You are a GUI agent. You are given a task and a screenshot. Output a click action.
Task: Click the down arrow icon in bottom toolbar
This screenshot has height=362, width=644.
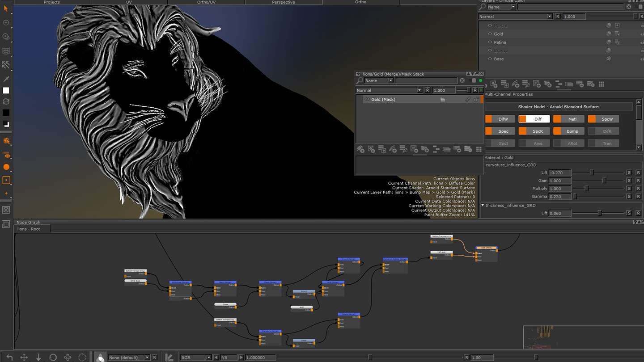[x=38, y=357]
